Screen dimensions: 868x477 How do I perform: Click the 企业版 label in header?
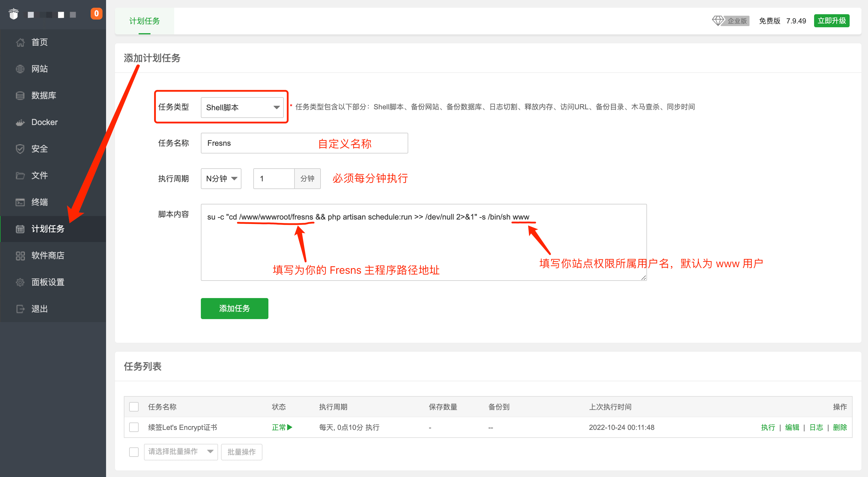click(737, 20)
